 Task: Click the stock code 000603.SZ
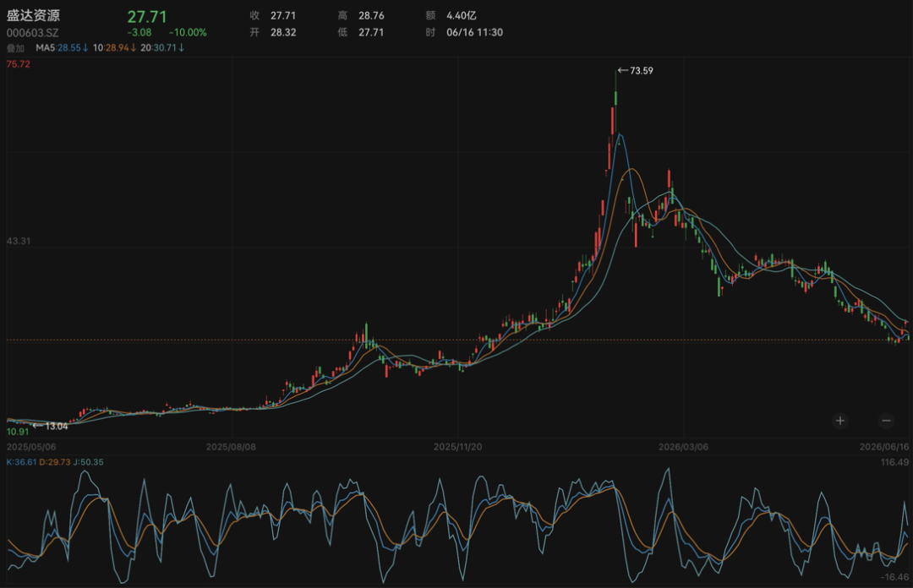pyautogui.click(x=33, y=33)
